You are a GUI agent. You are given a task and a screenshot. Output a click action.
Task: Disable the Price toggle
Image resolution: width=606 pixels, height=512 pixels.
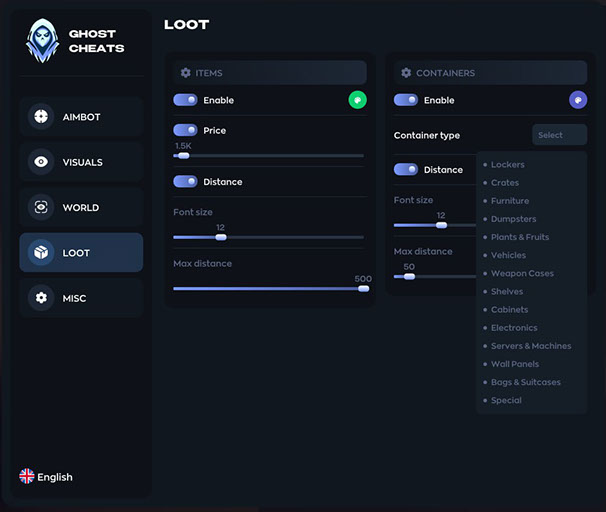[x=185, y=130]
